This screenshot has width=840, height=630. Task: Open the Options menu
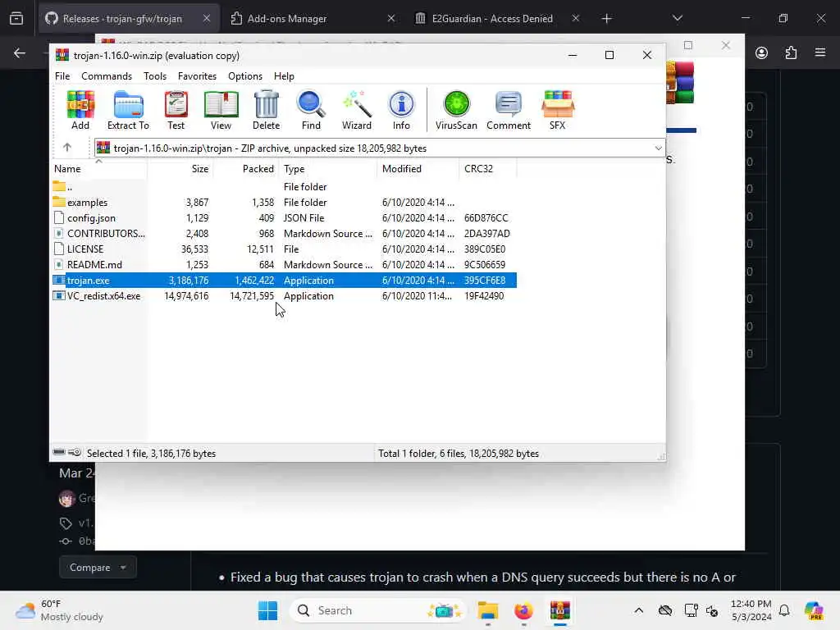tap(244, 76)
